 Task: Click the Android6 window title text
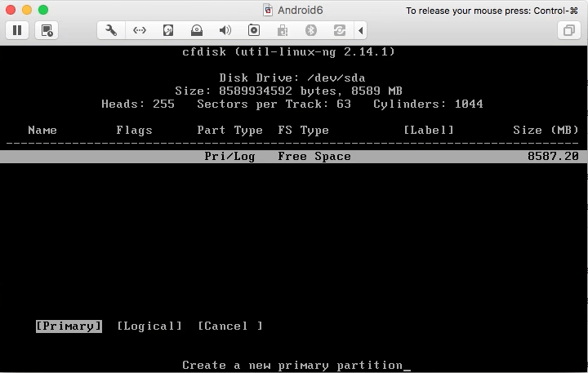(300, 10)
